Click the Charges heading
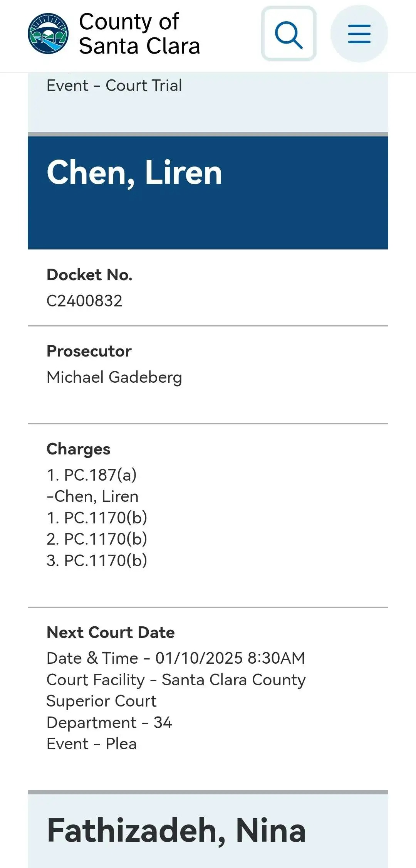Viewport: 416px width, 868px height. coord(79,449)
